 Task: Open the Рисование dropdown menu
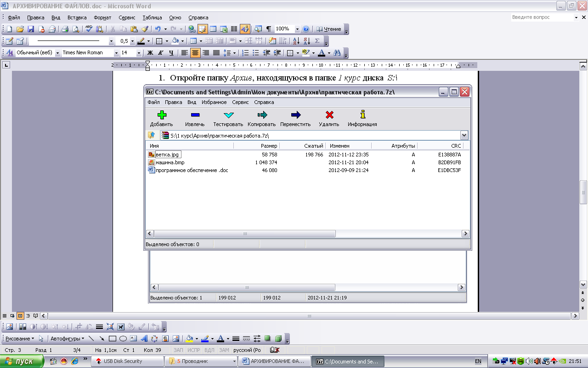pyautogui.click(x=20, y=339)
